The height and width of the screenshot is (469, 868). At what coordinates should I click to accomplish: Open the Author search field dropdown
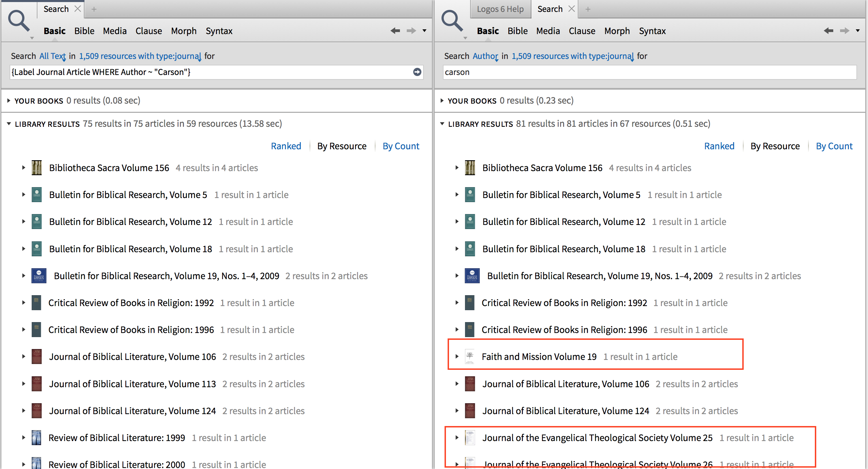click(x=485, y=56)
